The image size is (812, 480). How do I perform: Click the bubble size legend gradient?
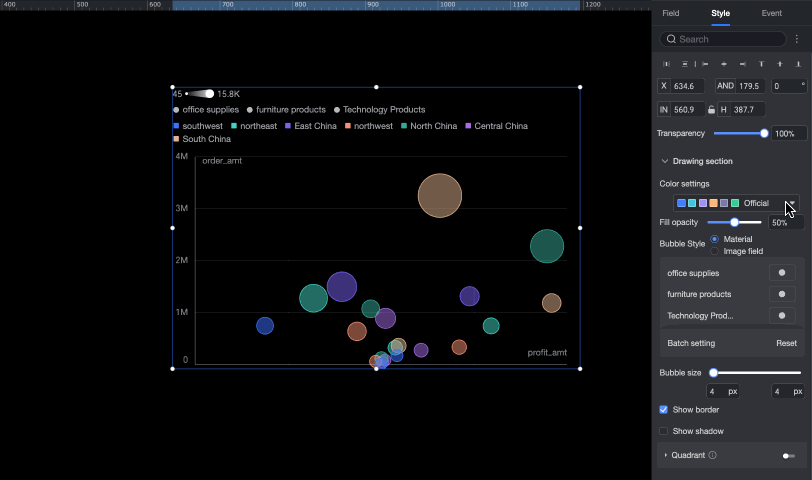click(199, 94)
